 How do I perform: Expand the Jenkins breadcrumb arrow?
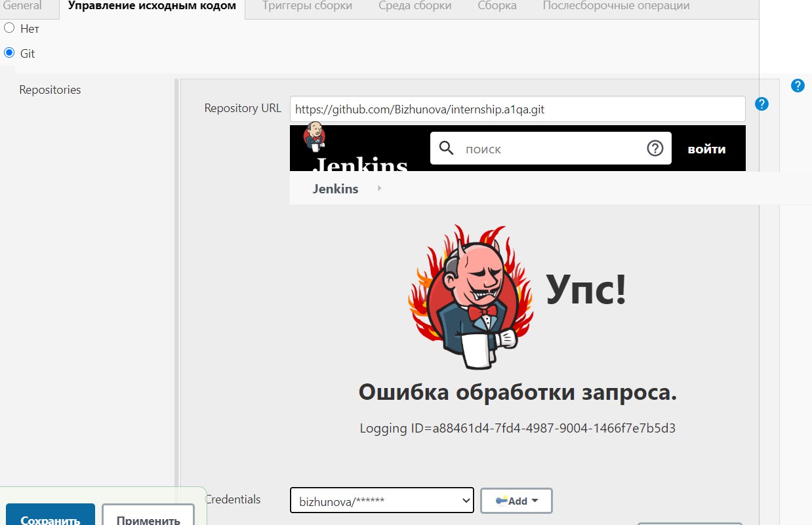click(380, 189)
